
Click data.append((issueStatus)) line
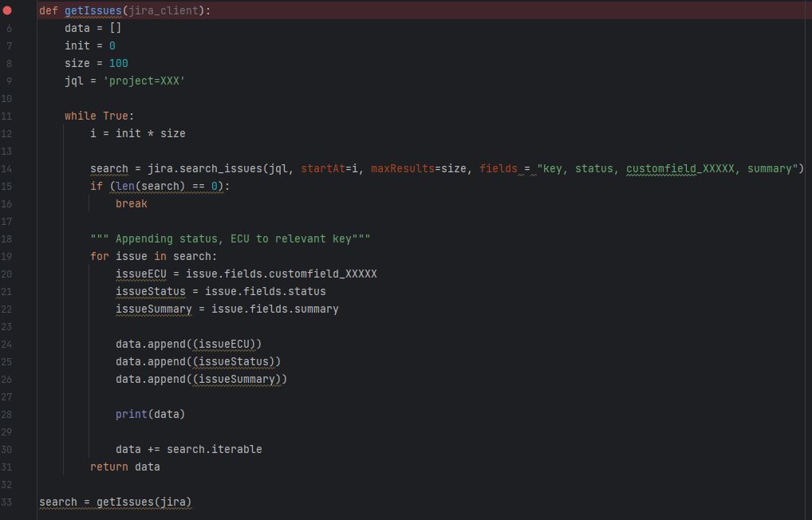click(x=199, y=362)
